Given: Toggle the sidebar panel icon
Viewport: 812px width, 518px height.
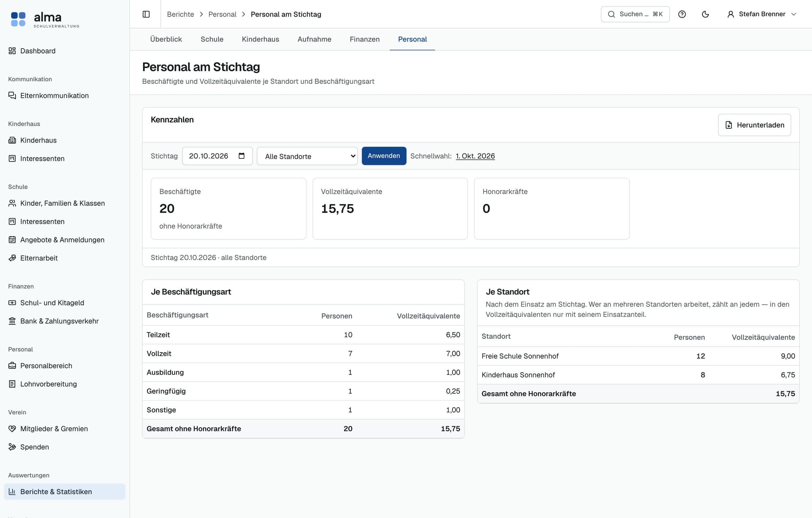Looking at the screenshot, I should click(x=146, y=14).
